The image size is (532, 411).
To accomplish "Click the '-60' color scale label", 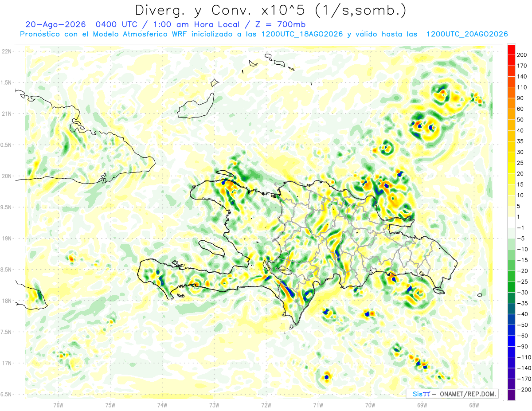I will [x=522, y=336].
